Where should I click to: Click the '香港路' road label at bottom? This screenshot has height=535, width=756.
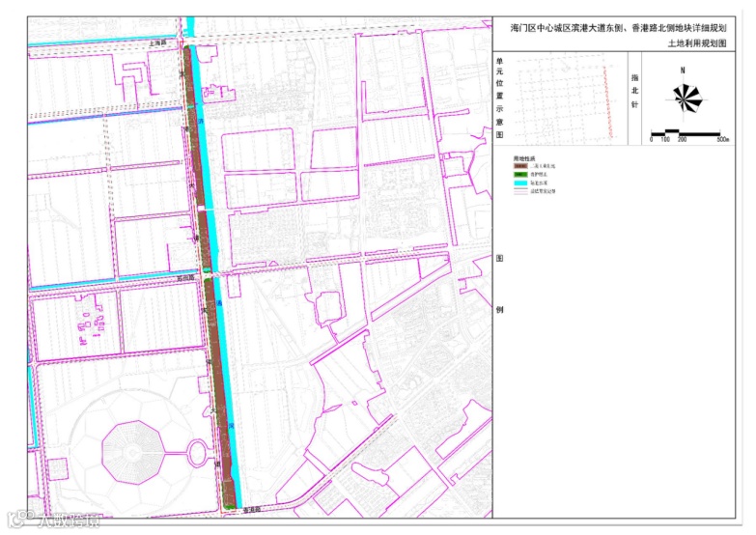[251, 509]
